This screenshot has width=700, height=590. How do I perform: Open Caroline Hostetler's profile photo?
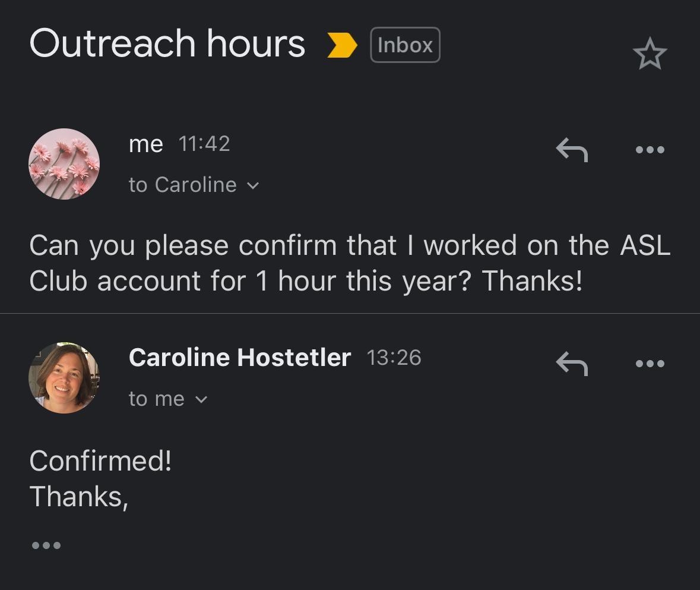coord(64,378)
